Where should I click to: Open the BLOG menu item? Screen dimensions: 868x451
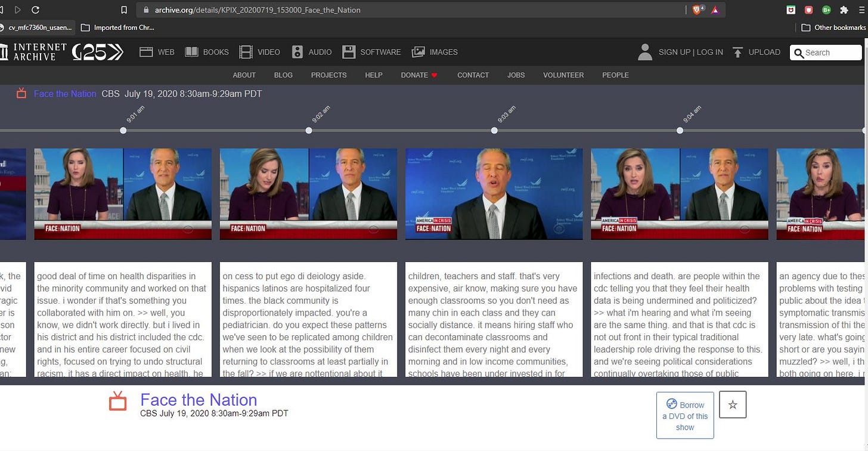tap(283, 75)
